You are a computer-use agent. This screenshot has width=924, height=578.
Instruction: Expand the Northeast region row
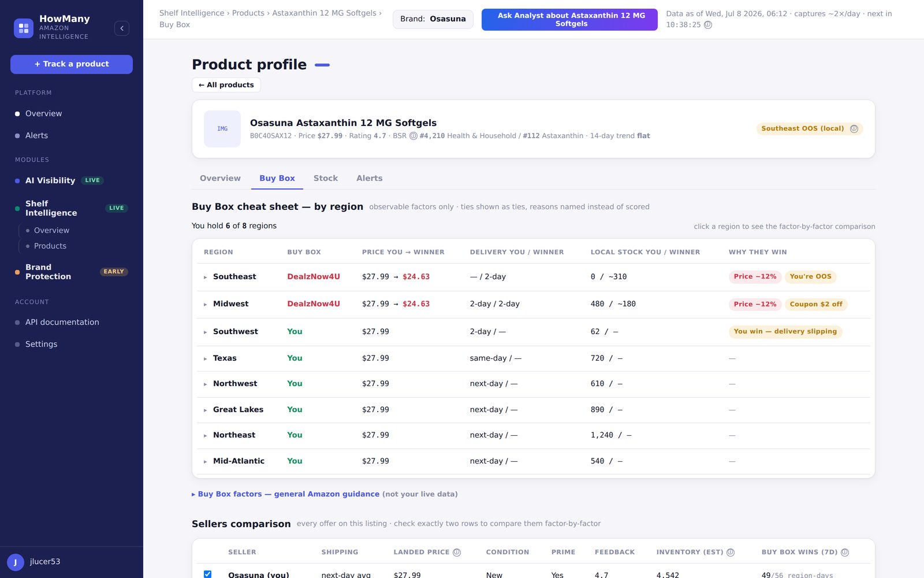pos(205,436)
